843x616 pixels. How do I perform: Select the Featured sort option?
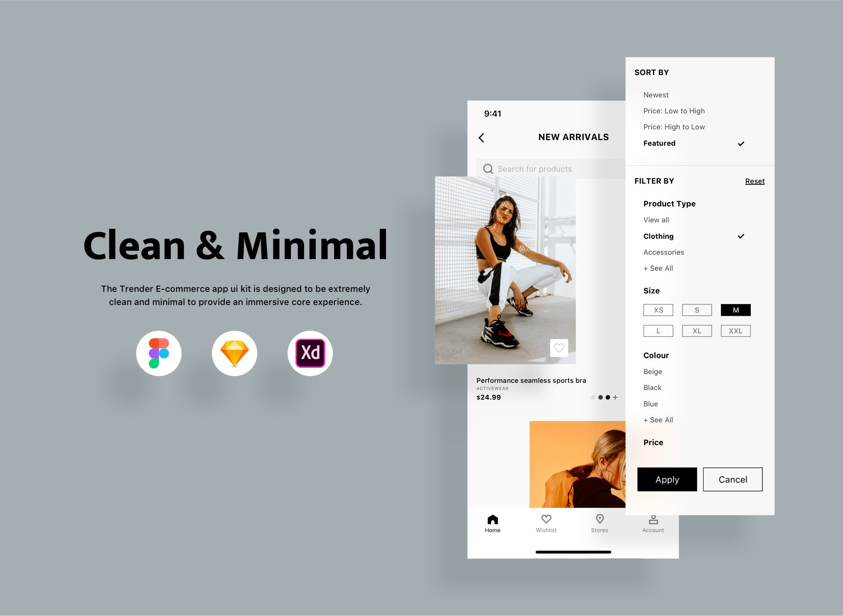click(659, 143)
